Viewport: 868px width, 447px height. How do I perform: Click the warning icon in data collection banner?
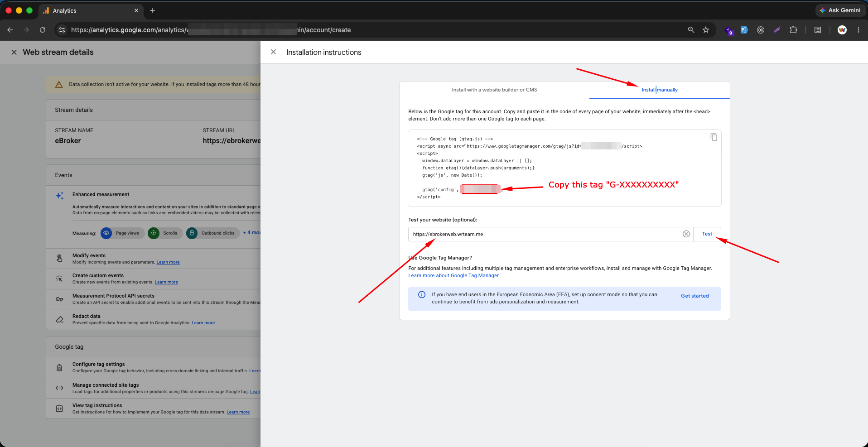coord(59,85)
